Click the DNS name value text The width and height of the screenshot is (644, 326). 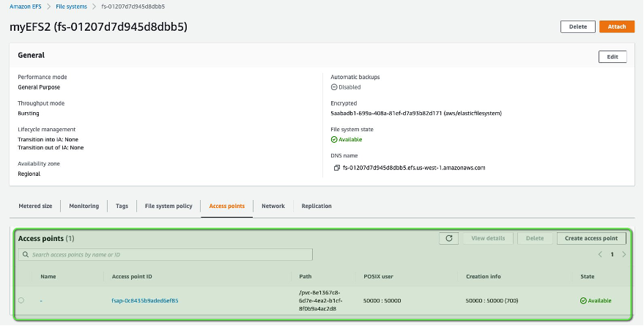point(414,168)
